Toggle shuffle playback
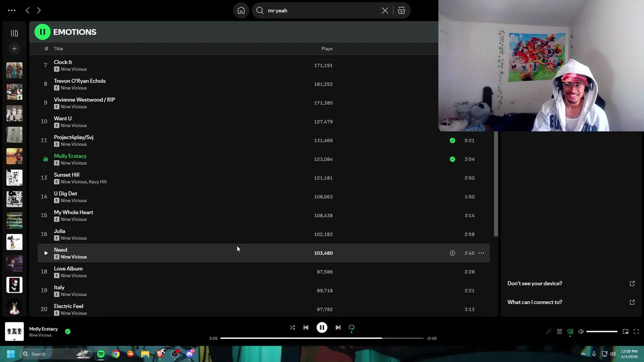644x362 pixels. click(292, 327)
